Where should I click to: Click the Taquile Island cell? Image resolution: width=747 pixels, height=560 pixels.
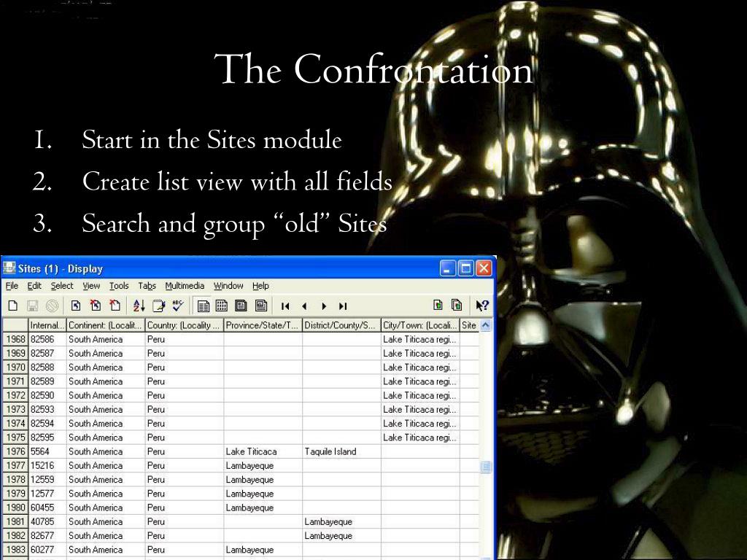click(x=341, y=451)
